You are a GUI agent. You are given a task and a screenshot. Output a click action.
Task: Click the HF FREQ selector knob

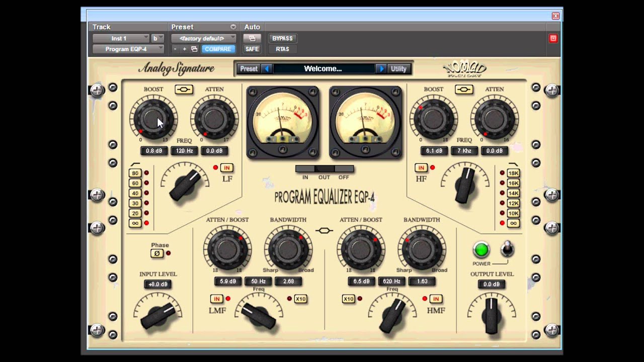pyautogui.click(x=464, y=185)
